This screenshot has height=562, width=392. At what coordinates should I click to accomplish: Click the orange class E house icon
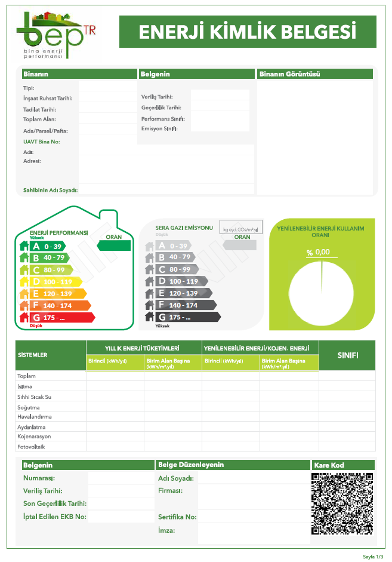(24, 294)
